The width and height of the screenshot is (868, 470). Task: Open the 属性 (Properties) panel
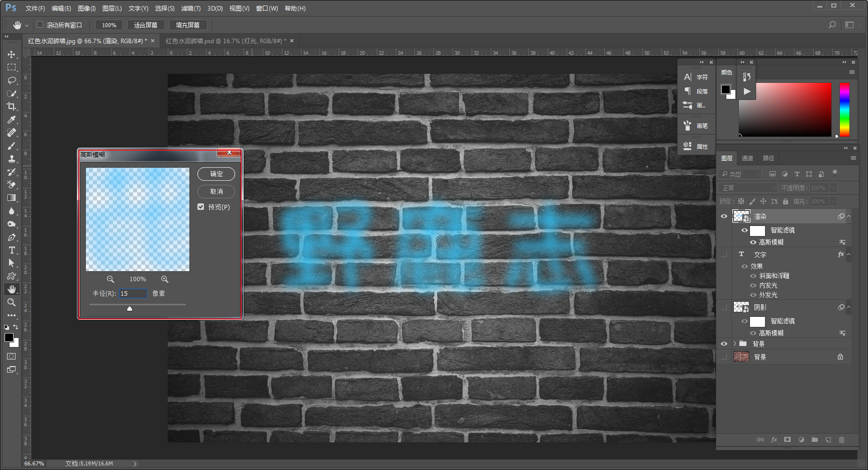pos(696,146)
